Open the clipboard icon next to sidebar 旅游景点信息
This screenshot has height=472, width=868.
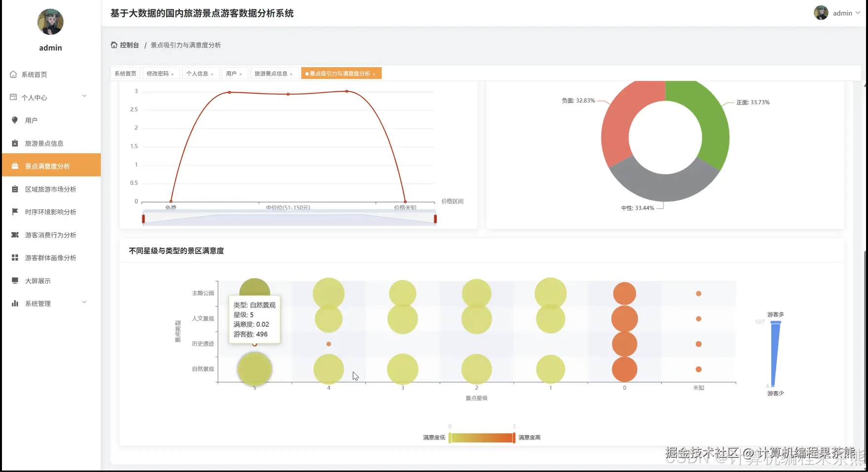point(15,143)
